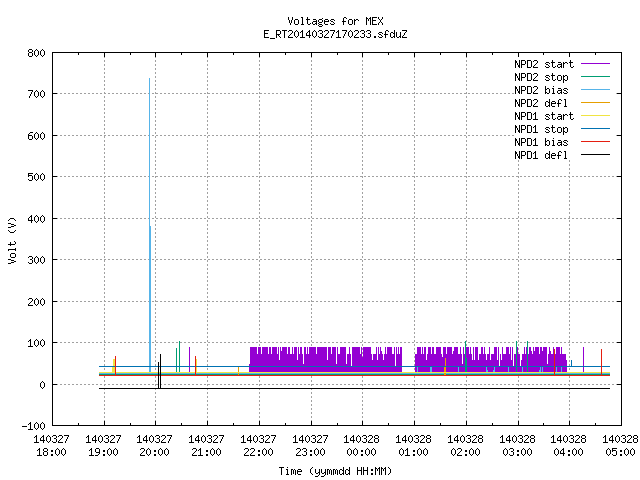640x480 pixels.
Task: Click the 140328 04:00 time axis label
Action: (x=568, y=446)
